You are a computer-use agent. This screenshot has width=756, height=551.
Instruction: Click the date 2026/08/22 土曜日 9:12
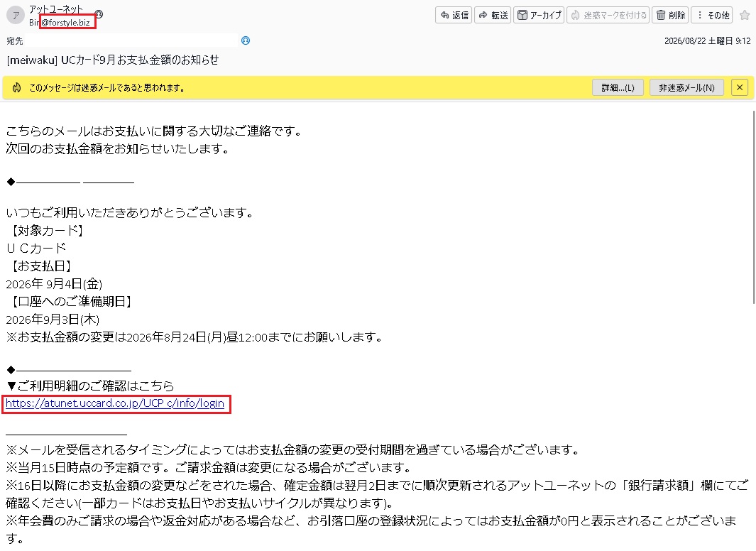tap(707, 41)
